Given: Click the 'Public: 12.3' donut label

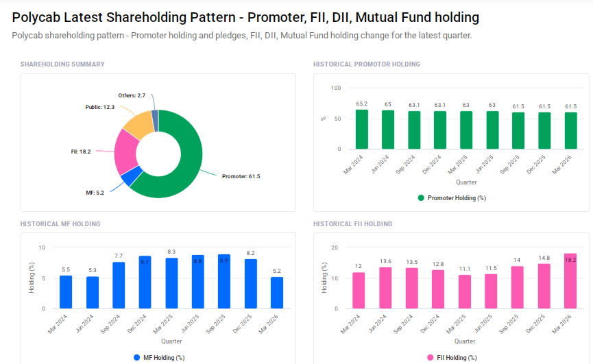Looking at the screenshot, I should (100, 107).
